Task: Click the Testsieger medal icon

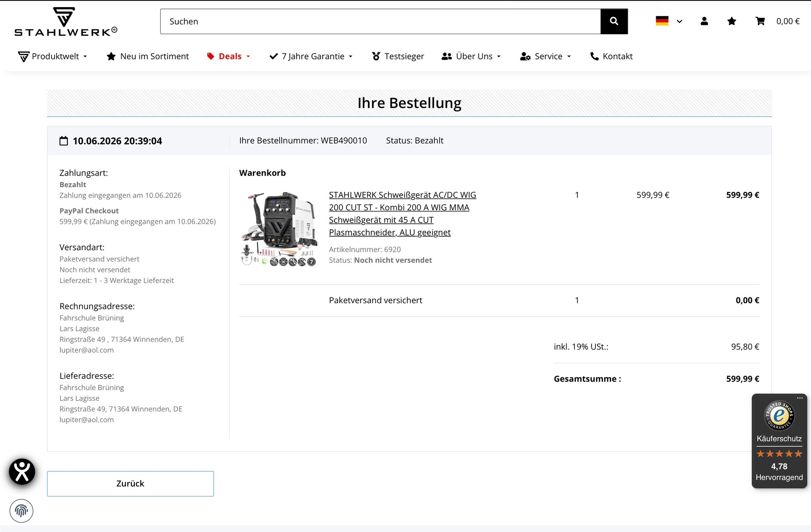Action: pyautogui.click(x=376, y=56)
